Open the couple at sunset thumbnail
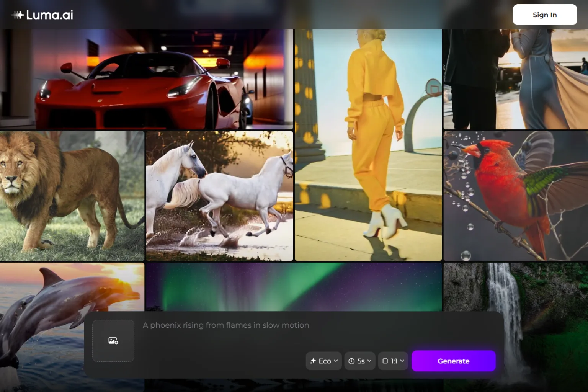This screenshot has height=392, width=588. tap(516, 79)
